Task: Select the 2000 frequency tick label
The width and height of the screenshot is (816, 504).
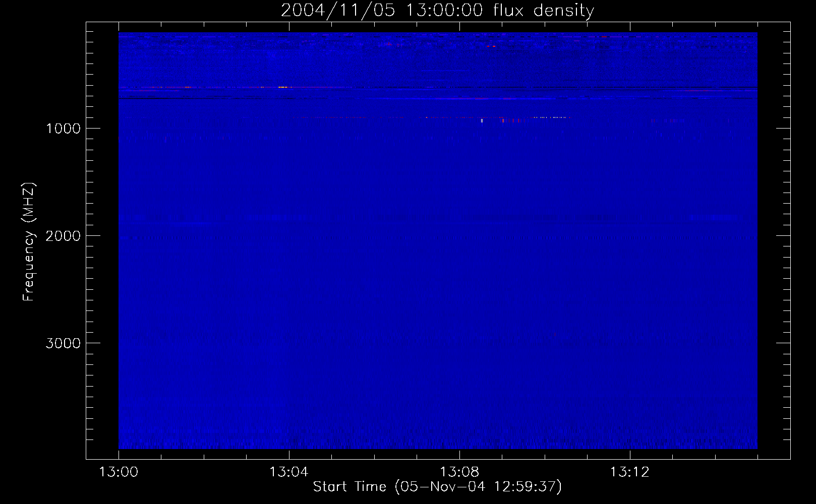Action: 63,236
